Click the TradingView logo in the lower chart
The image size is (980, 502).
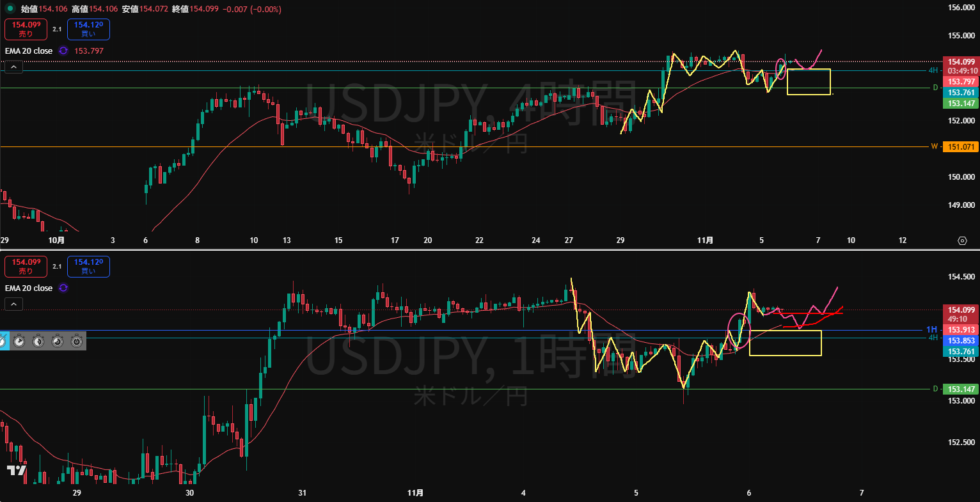coord(17,470)
